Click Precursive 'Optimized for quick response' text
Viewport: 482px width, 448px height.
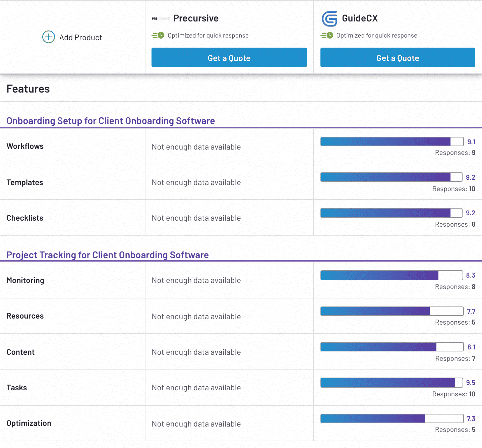click(208, 36)
